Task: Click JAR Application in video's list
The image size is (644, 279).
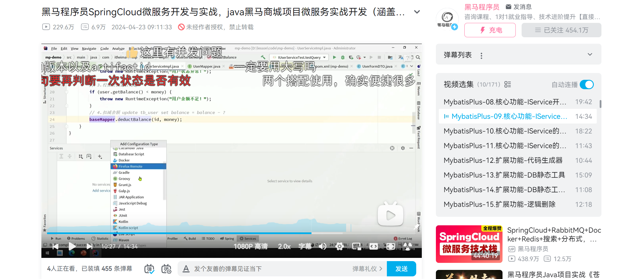Action: coord(138,197)
